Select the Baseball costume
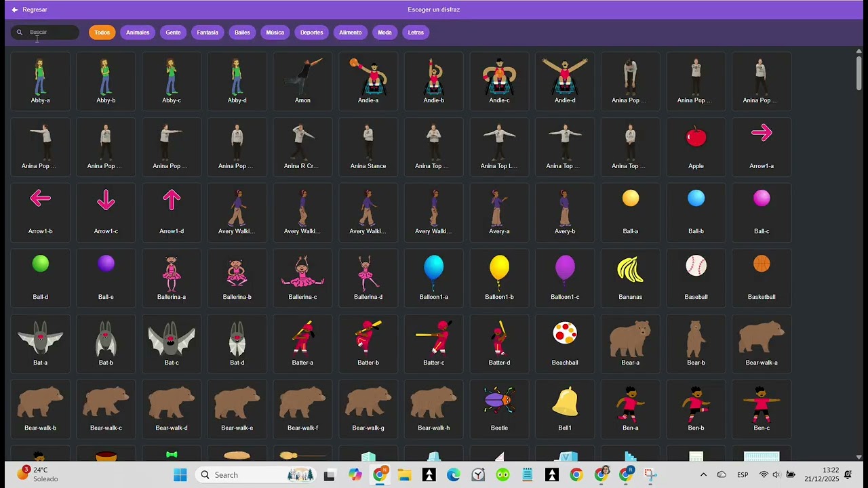Viewport: 868px width, 488px height. tap(696, 278)
